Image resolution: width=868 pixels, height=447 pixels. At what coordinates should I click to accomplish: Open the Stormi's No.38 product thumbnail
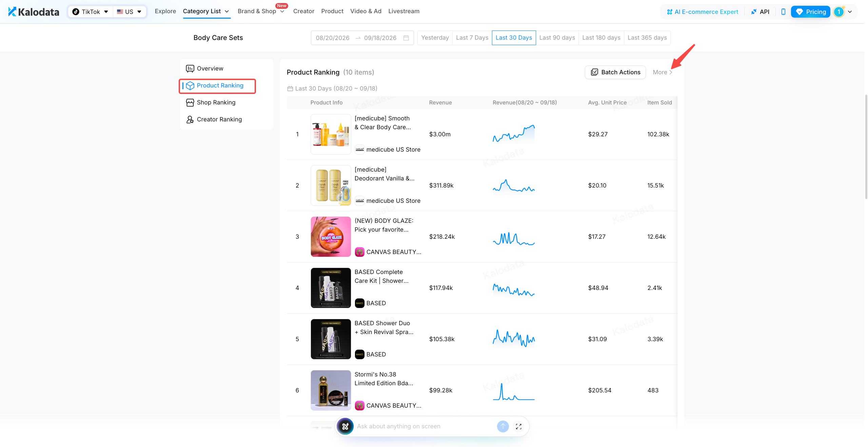click(x=331, y=390)
